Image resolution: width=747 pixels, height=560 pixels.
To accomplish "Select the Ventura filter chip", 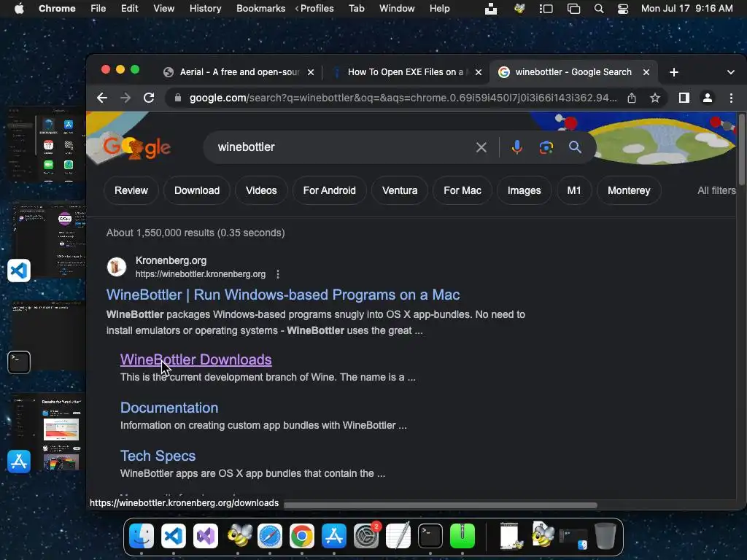I will 400,190.
